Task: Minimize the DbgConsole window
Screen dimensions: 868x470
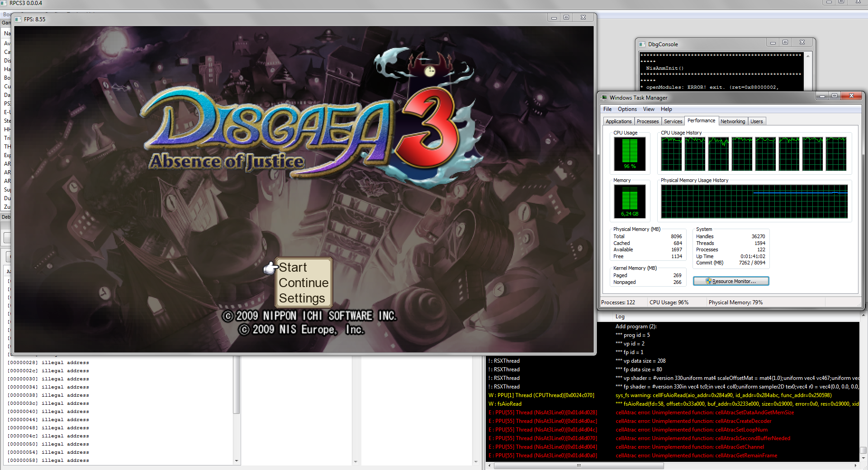Action: tap(773, 43)
